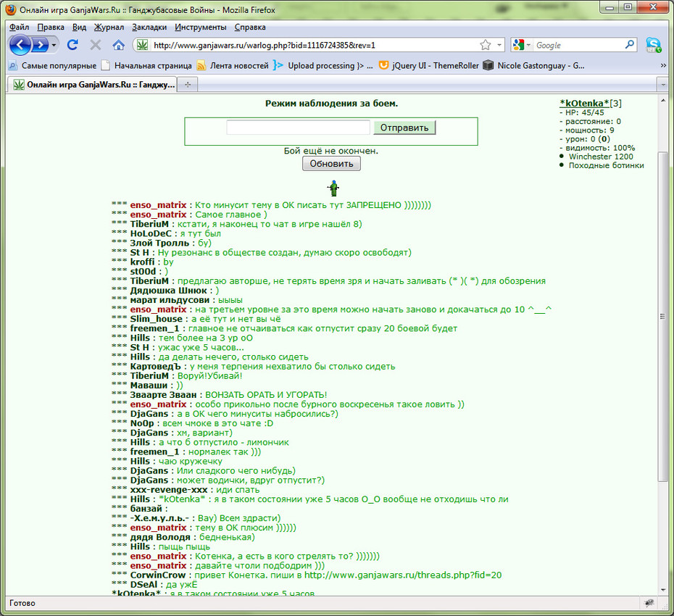Open the ganjawars.ru threads.php?fid=20 link
The image size is (674, 616).
[x=403, y=575]
